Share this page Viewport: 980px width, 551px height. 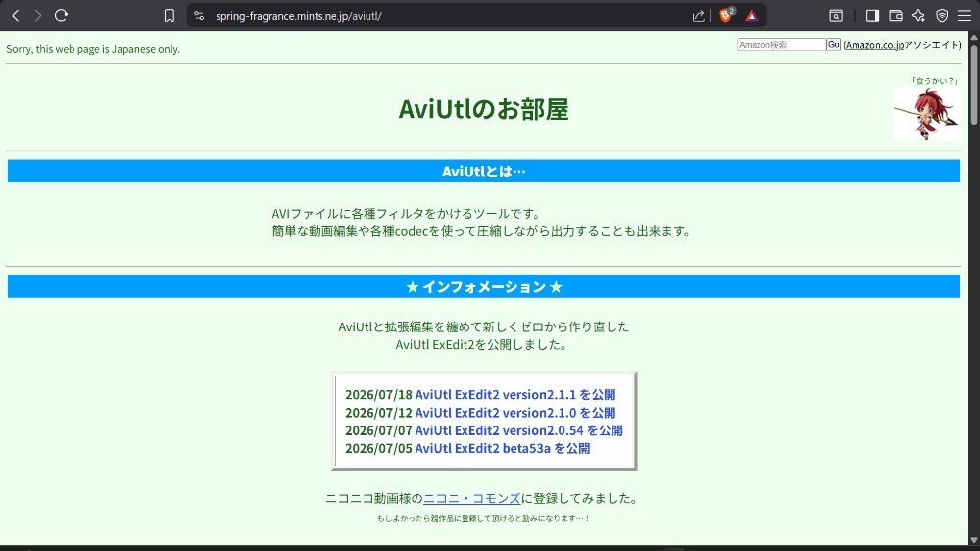698,16
